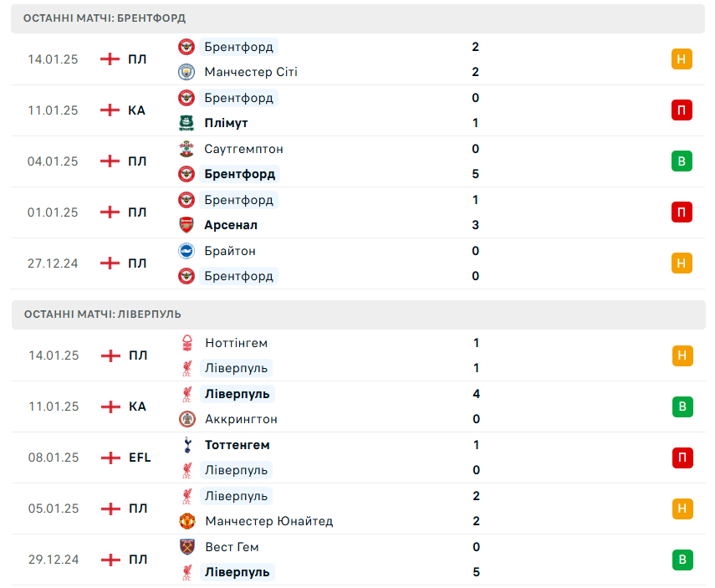Open the Плімут team name link
715x588 pixels.
226,123
